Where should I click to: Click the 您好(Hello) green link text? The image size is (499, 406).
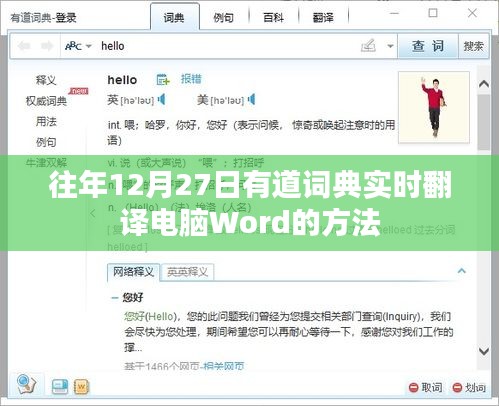tap(150, 316)
